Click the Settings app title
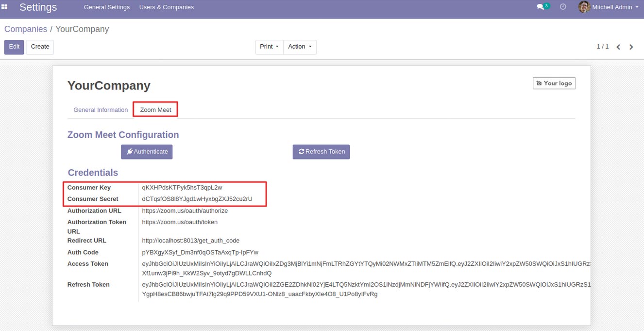The height and width of the screenshot is (331, 644). 38,7
